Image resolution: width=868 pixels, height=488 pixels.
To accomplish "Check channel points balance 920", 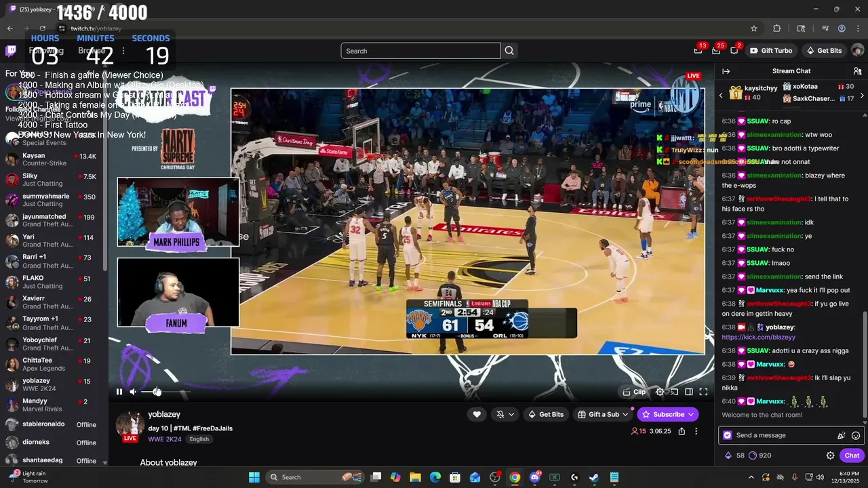I will click(x=759, y=455).
